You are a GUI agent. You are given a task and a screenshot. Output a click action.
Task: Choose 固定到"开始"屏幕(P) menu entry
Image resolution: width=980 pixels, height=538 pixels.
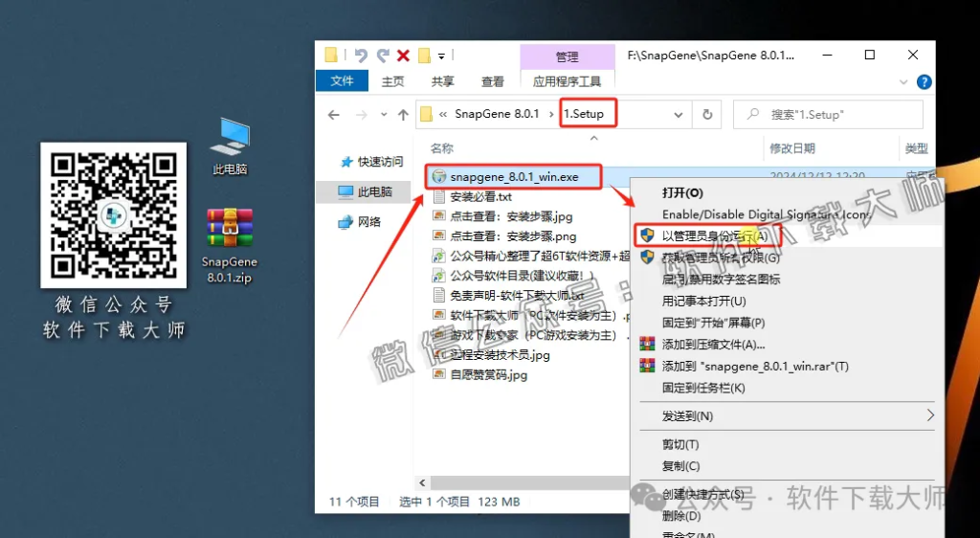coord(713,323)
